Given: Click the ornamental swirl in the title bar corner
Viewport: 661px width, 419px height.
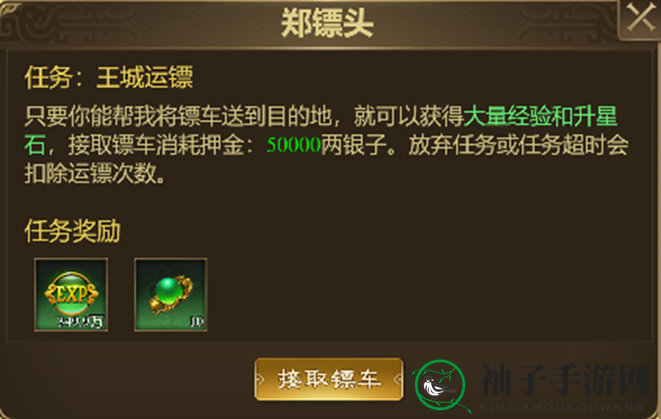Looking at the screenshot, I should tap(25, 23).
